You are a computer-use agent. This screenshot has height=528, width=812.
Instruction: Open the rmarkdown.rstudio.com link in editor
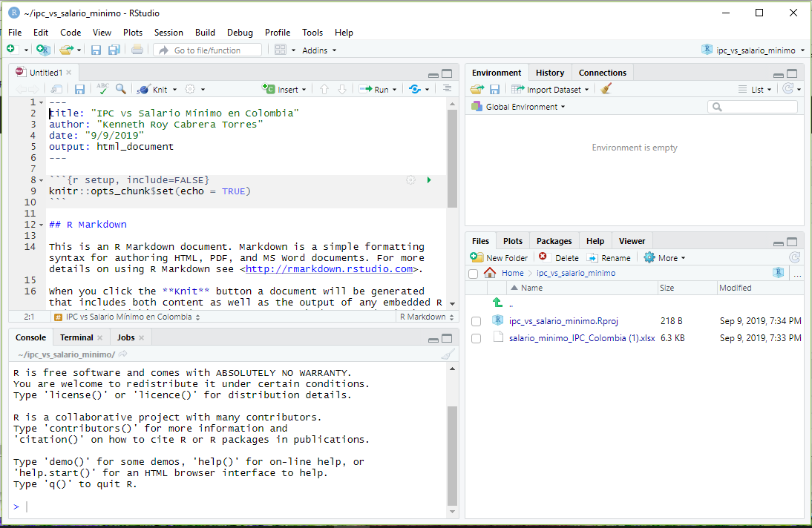[x=330, y=269]
